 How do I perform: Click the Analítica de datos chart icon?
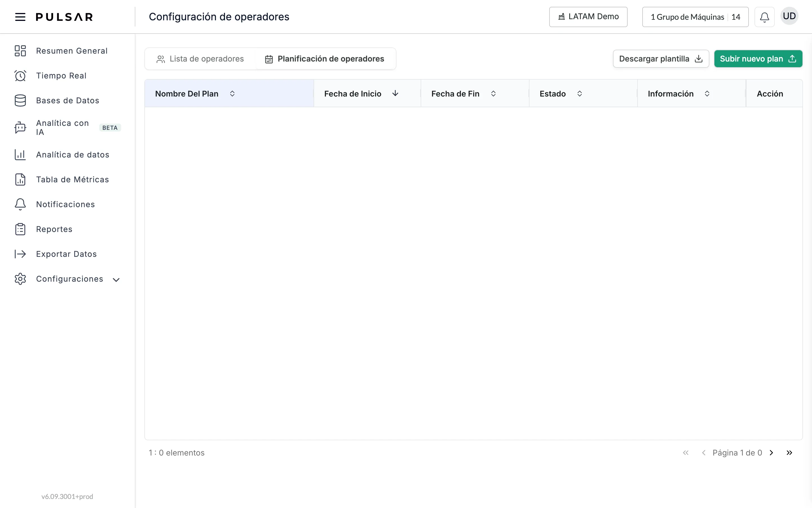[20, 155]
